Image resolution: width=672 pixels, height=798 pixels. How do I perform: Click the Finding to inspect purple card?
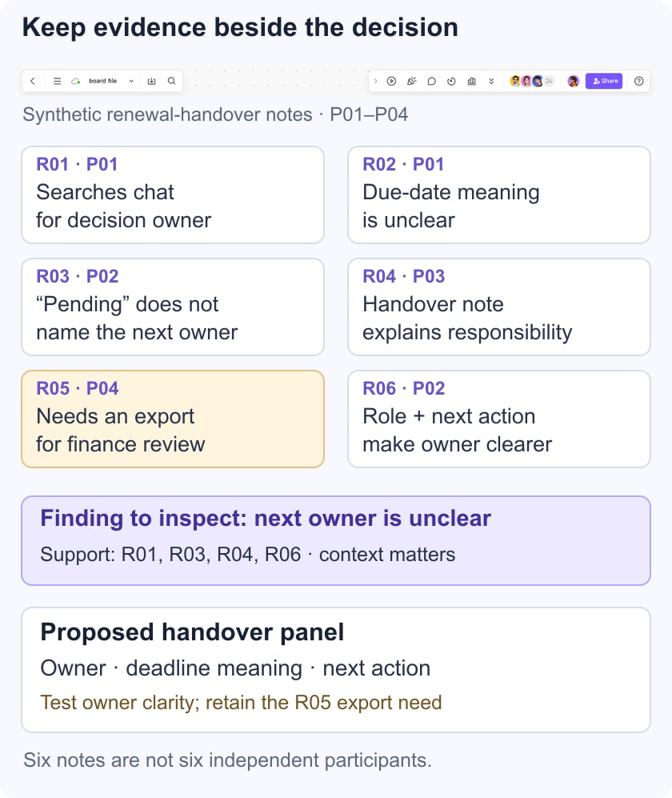336,540
